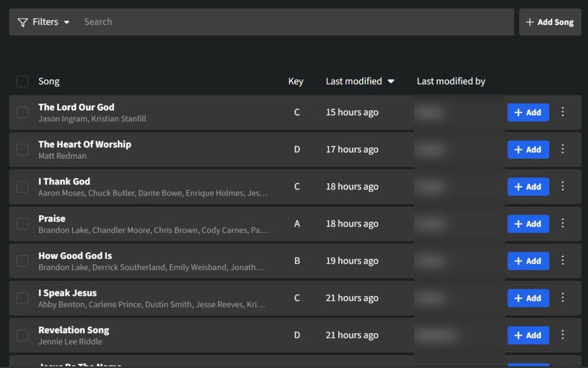The width and height of the screenshot is (588, 368).
Task: Click the authors Jason Ingram, Kristian Stanfill
Action: 92,119
